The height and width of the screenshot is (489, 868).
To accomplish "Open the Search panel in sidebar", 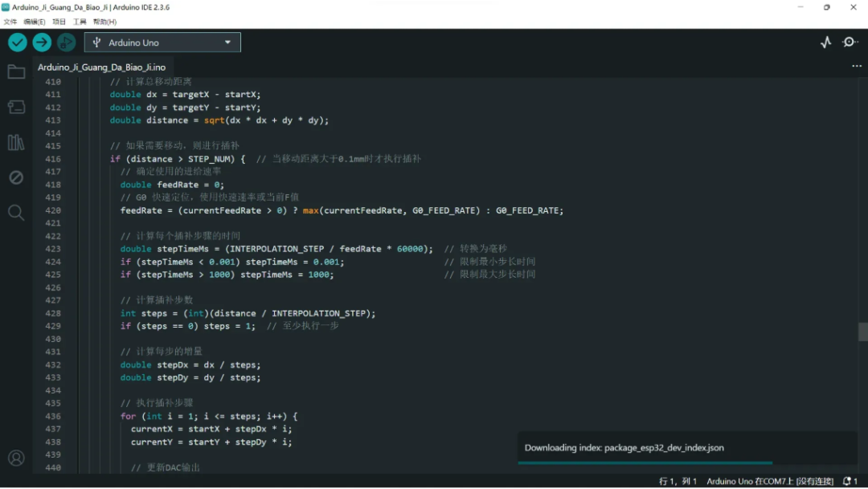I will click(x=16, y=213).
